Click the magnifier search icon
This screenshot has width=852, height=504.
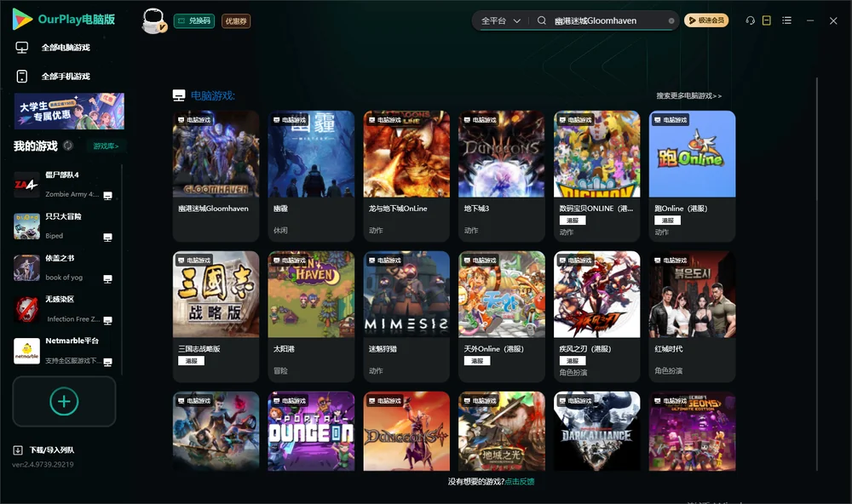(x=542, y=20)
